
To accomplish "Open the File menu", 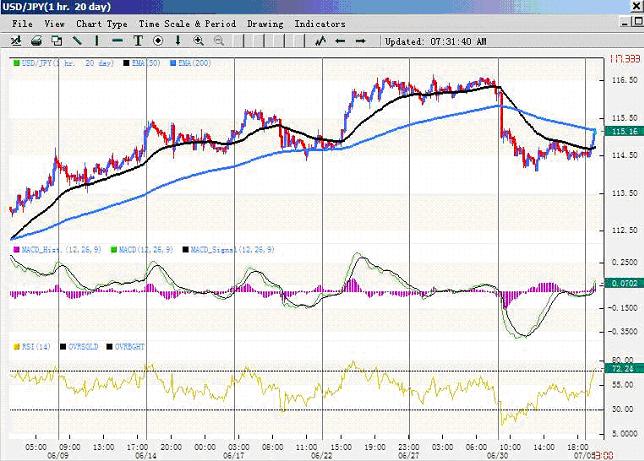I will click(22, 23).
